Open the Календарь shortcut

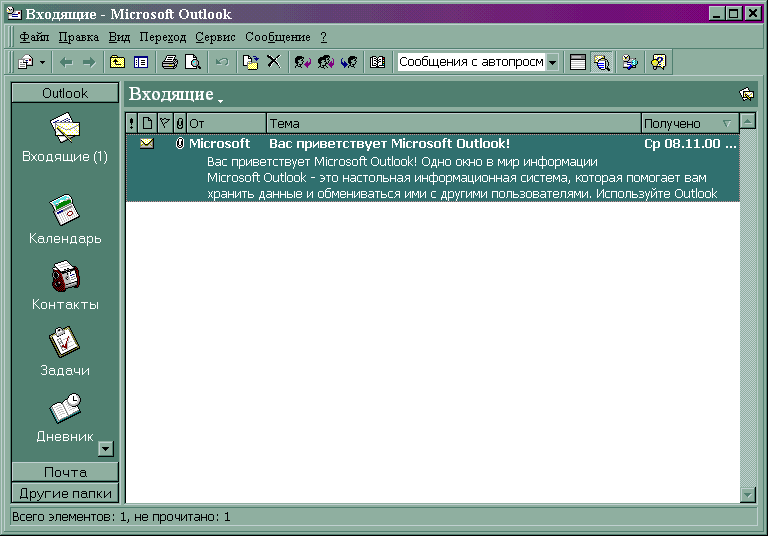pyautogui.click(x=65, y=219)
